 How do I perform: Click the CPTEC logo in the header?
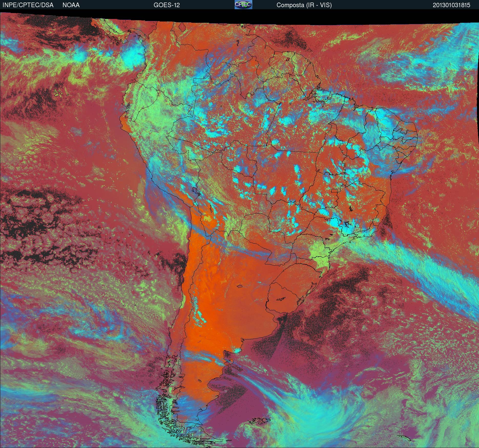(x=243, y=5)
